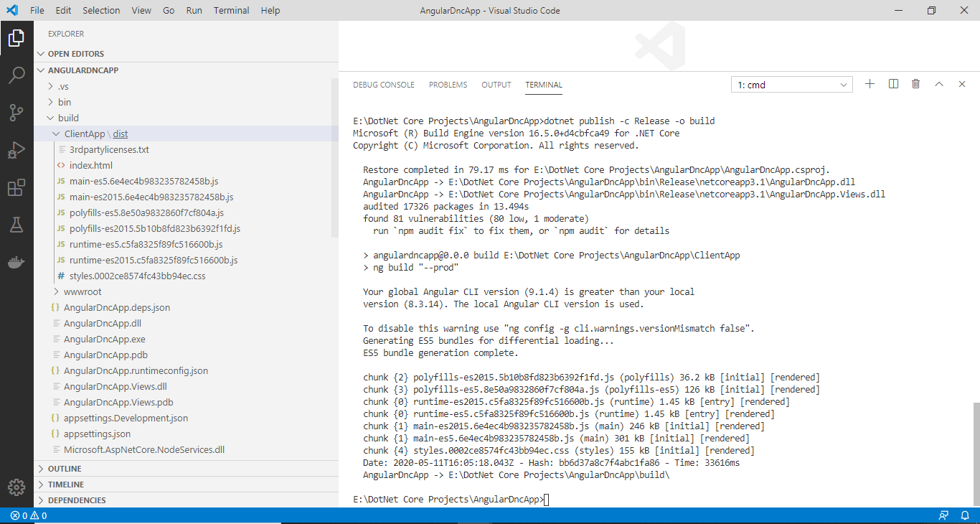Open the Test beaker view icon
The height and width of the screenshot is (524, 980).
pyautogui.click(x=17, y=225)
